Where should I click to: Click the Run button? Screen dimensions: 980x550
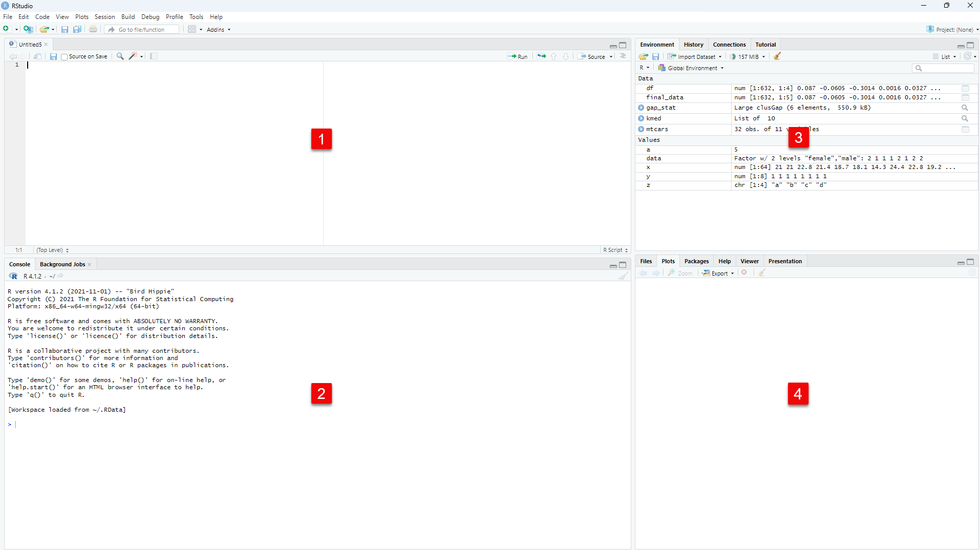[518, 57]
